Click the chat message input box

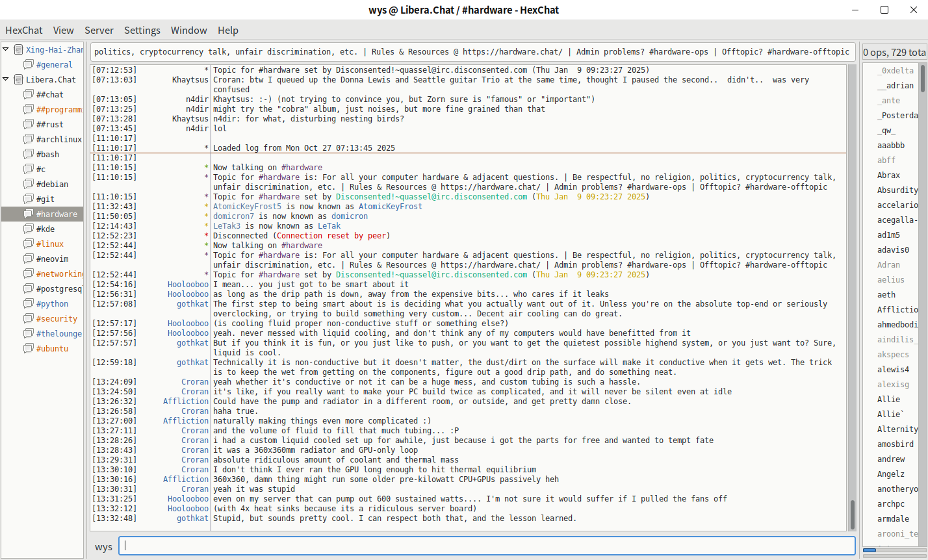pyautogui.click(x=489, y=546)
